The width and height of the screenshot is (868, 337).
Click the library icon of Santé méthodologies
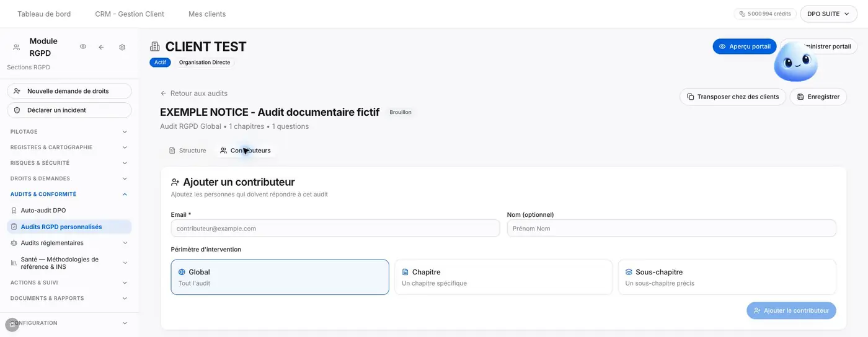pos(14,263)
